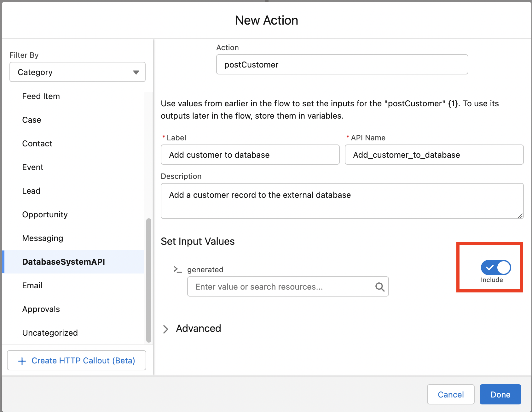Click the resize handle on Description box

pos(521,216)
